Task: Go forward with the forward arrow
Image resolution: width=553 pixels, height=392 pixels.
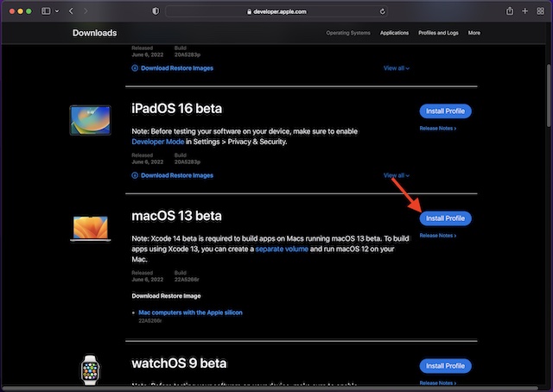Action: point(86,11)
